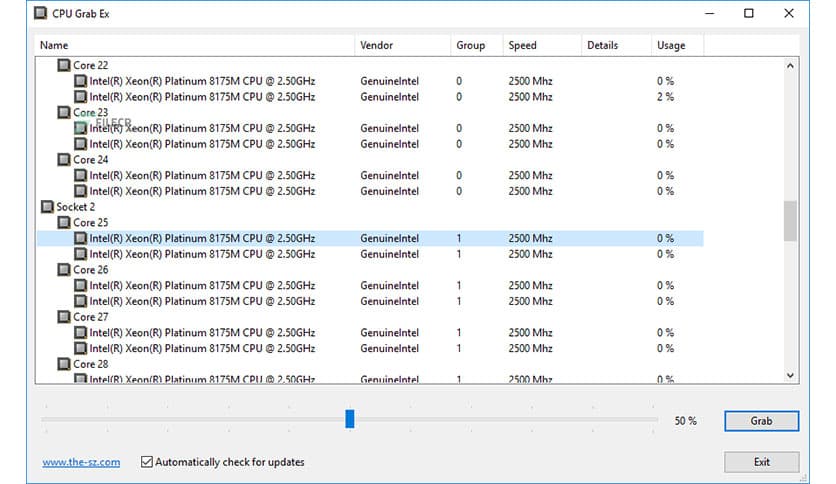Uncheck Automatically check for updates
836x484 pixels.
pos(147,462)
